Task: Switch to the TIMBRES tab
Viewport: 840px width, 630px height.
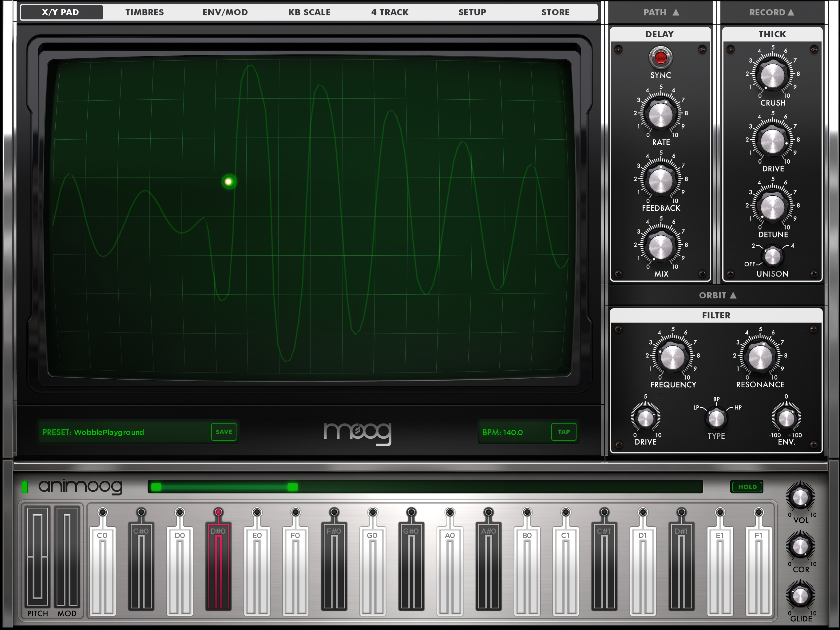Action: 144,12
